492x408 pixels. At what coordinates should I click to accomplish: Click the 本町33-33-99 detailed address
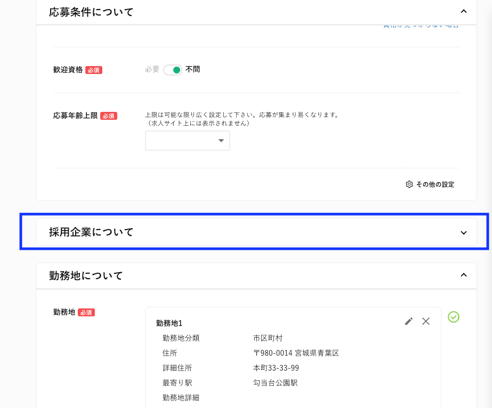276,368
